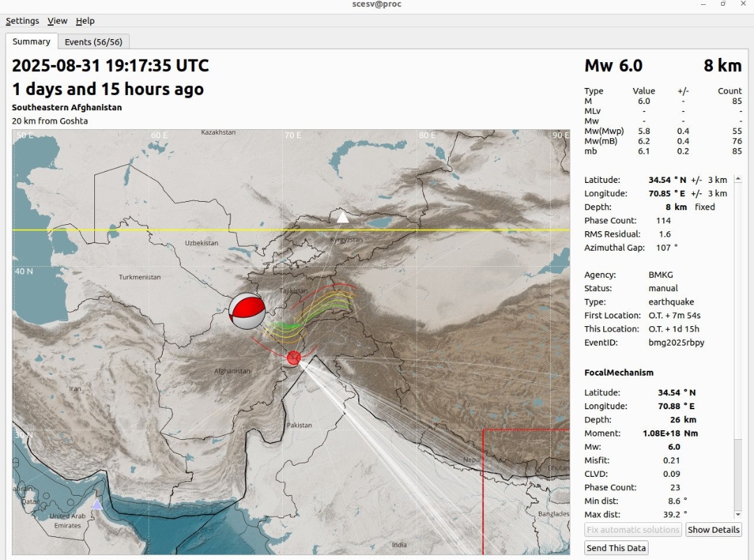The height and width of the screenshot is (560, 754).
Task: Open the Help menu
Action: (85, 21)
